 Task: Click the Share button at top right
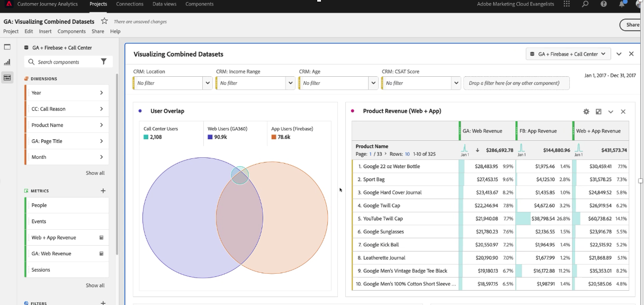(632, 25)
